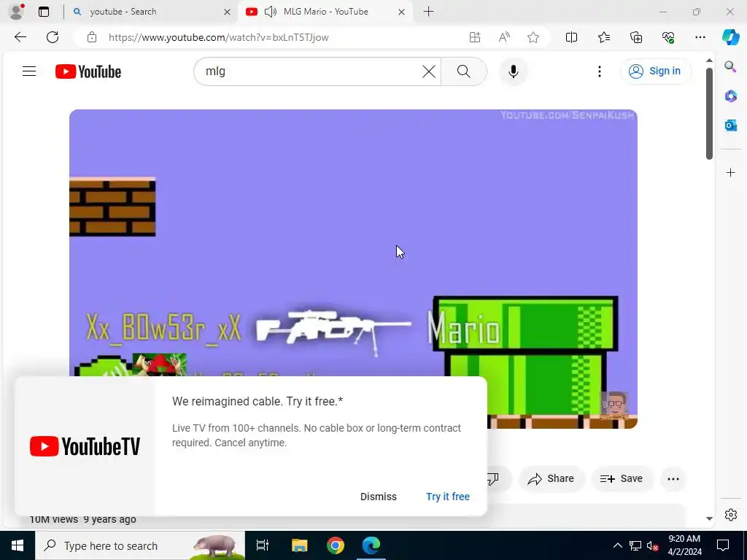Mute tab via speaker icon
This screenshot has width=747, height=560.
coord(270,12)
